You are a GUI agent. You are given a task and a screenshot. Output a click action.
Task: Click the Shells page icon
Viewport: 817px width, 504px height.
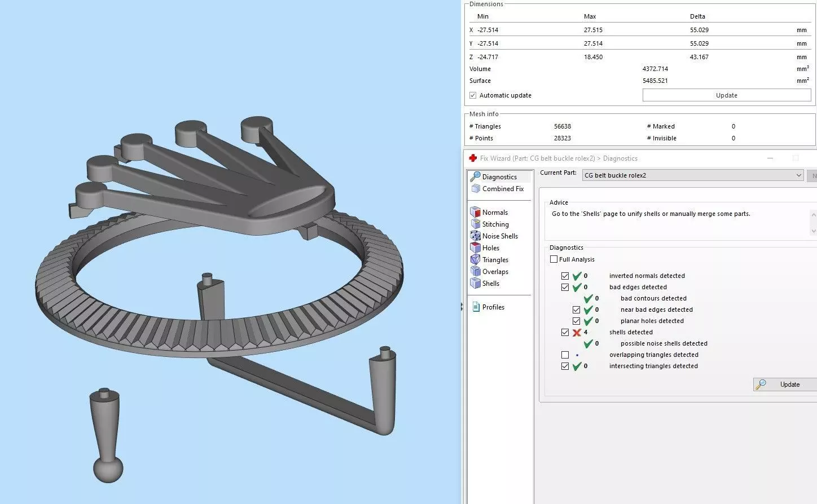tap(475, 284)
